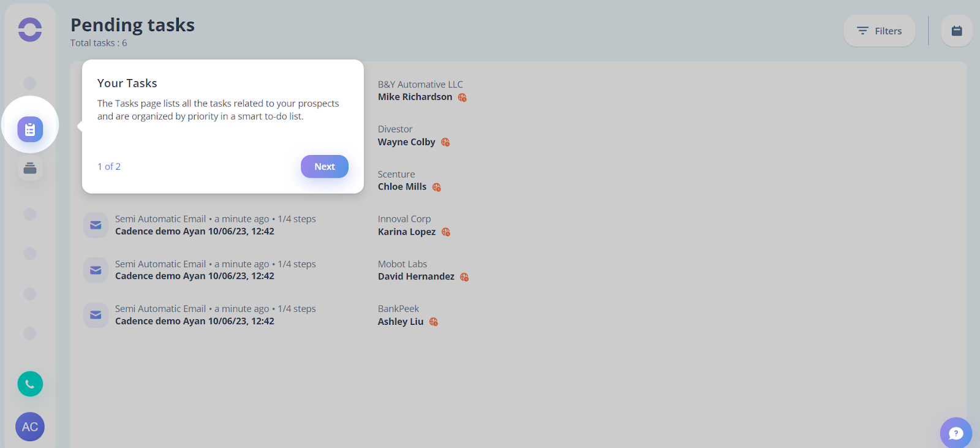The height and width of the screenshot is (448, 980).
Task: Click the icon beside Mike Richardson
Action: (x=462, y=97)
